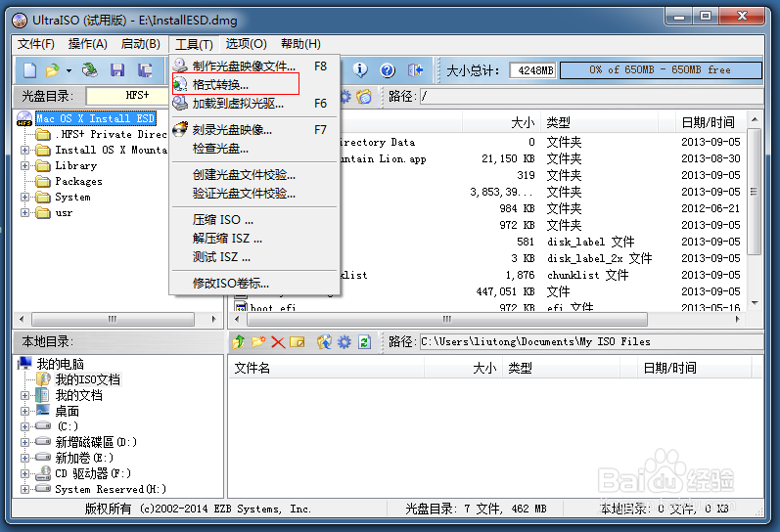Expand the Install OS X Mountain folder node
The image size is (780, 532).
24,150
